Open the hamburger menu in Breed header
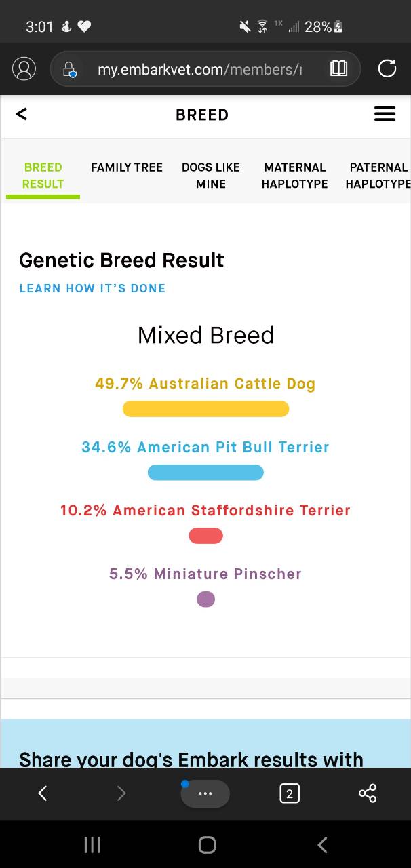 [385, 114]
